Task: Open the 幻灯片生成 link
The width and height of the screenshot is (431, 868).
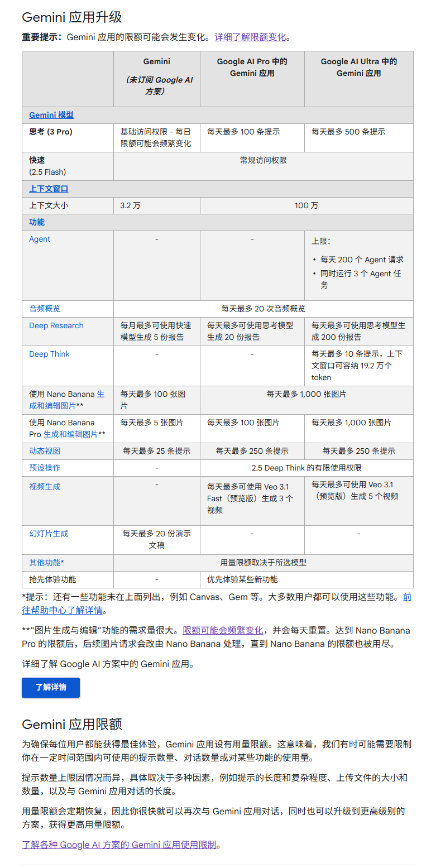Action: tap(49, 534)
